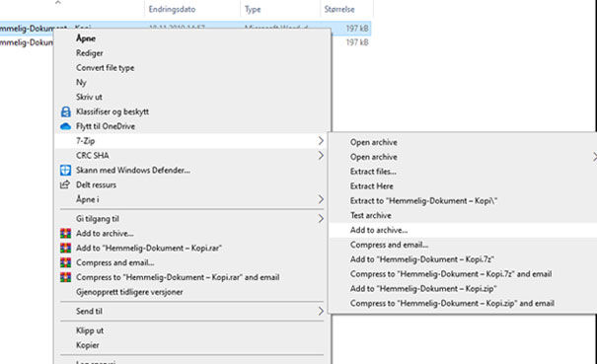Image resolution: width=597 pixels, height=364 pixels.
Task: Expand the Send til submenu arrow
Action: 321,311
